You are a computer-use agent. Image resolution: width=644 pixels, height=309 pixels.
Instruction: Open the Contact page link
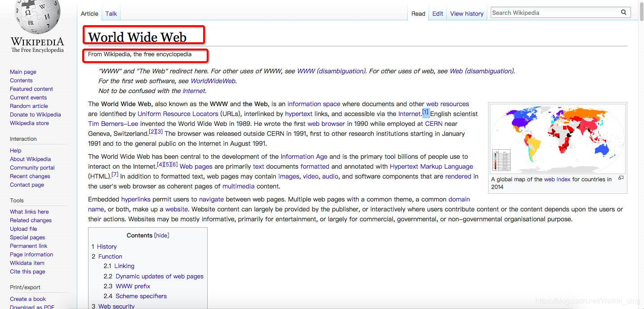pyautogui.click(x=27, y=185)
